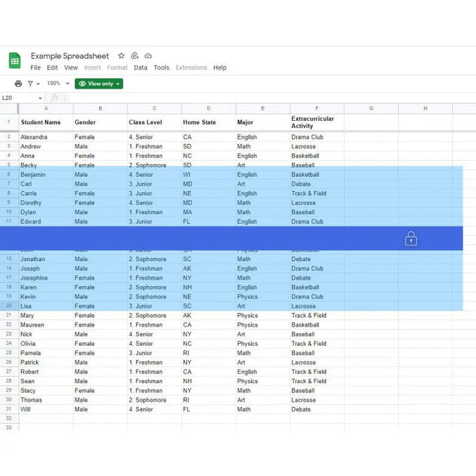Open the File menu
Screen dimensions: 476x476
[x=35, y=67]
